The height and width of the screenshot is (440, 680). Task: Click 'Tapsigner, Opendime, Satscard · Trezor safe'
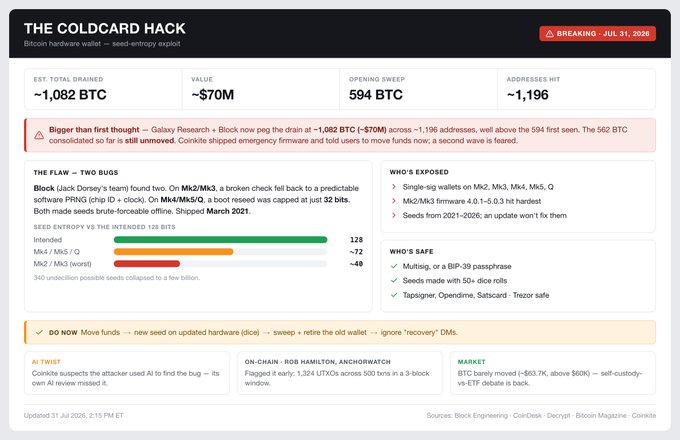(476, 295)
